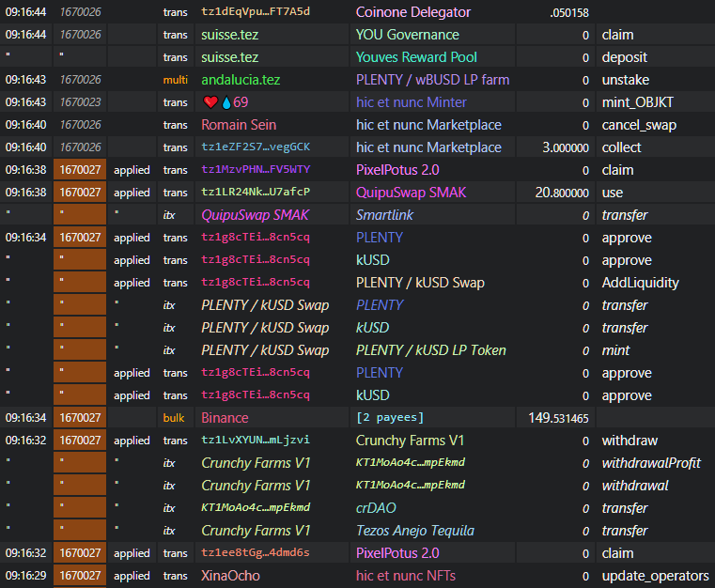The width and height of the screenshot is (715, 588).
Task: Open andalucia.tez sender
Action: pyautogui.click(x=241, y=80)
